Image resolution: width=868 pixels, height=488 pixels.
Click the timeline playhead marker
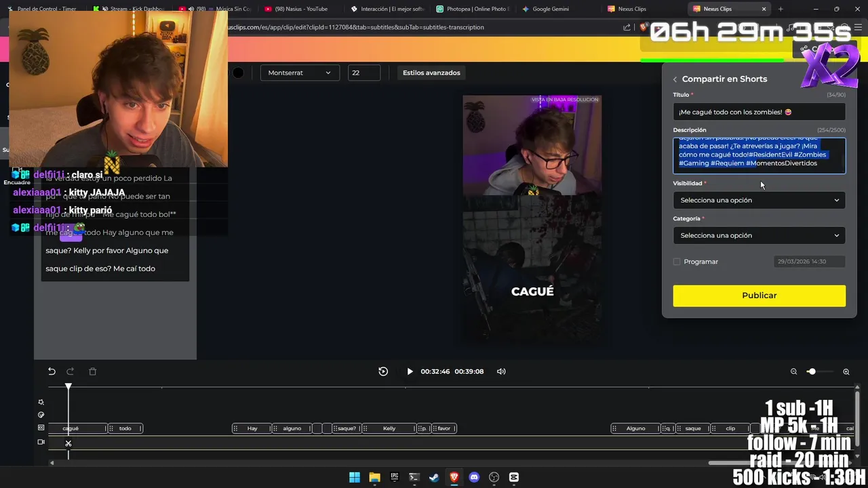pos(68,386)
